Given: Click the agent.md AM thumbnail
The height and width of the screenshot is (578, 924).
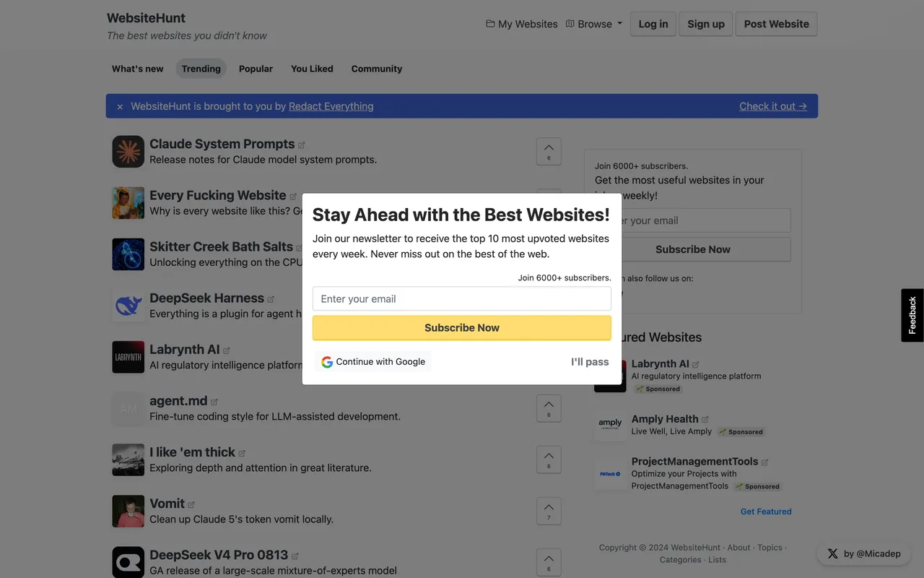Looking at the screenshot, I should [x=128, y=408].
